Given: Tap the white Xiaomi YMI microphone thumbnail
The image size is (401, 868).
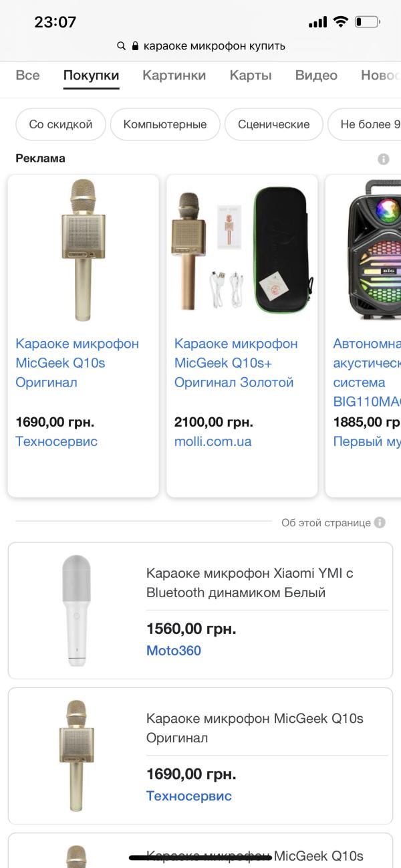Looking at the screenshot, I should click(x=77, y=610).
